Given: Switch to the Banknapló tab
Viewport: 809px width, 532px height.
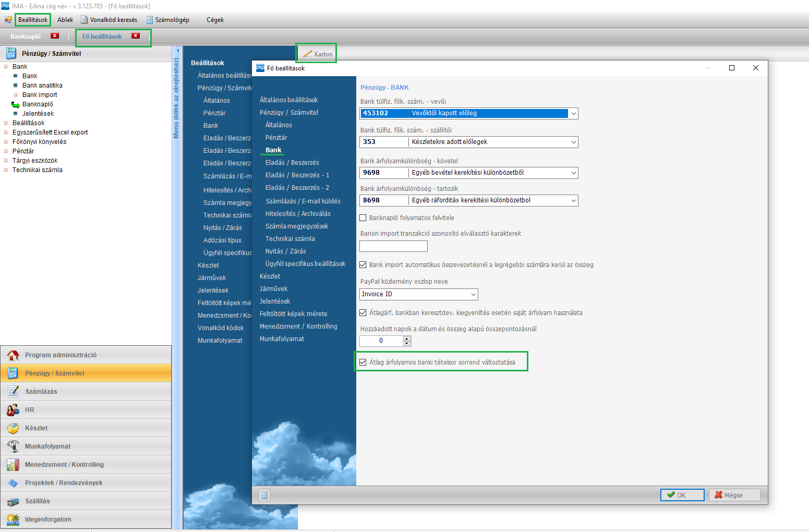Looking at the screenshot, I should (x=26, y=37).
